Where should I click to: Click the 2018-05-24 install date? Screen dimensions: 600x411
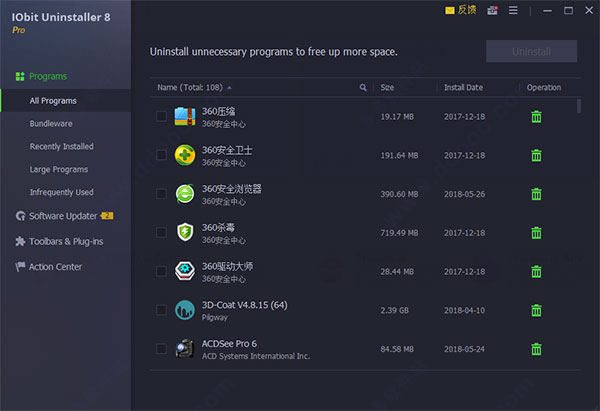click(x=464, y=349)
